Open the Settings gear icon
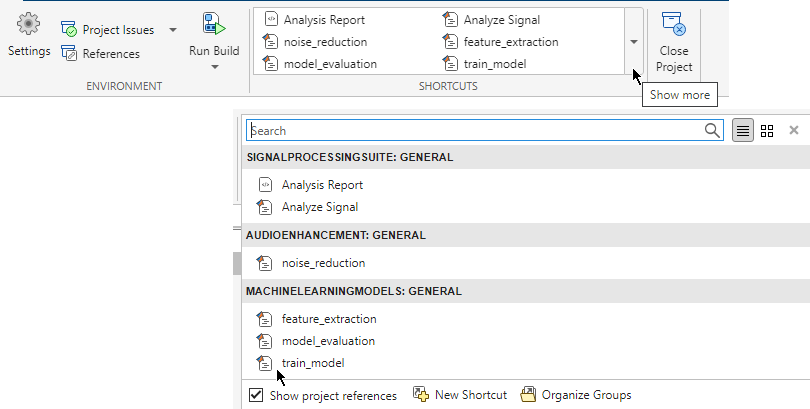The width and height of the screenshot is (810, 409). (x=29, y=25)
